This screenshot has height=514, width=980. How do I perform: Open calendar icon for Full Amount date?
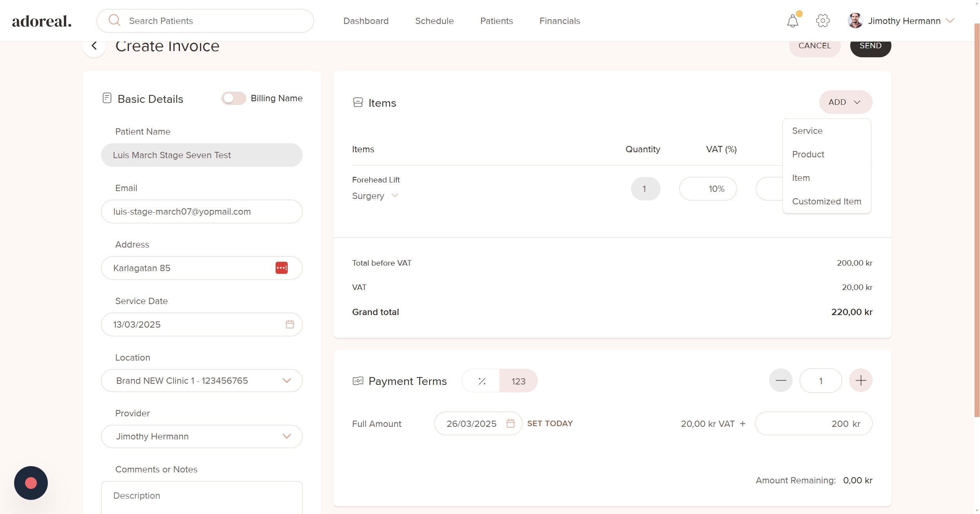pos(510,423)
